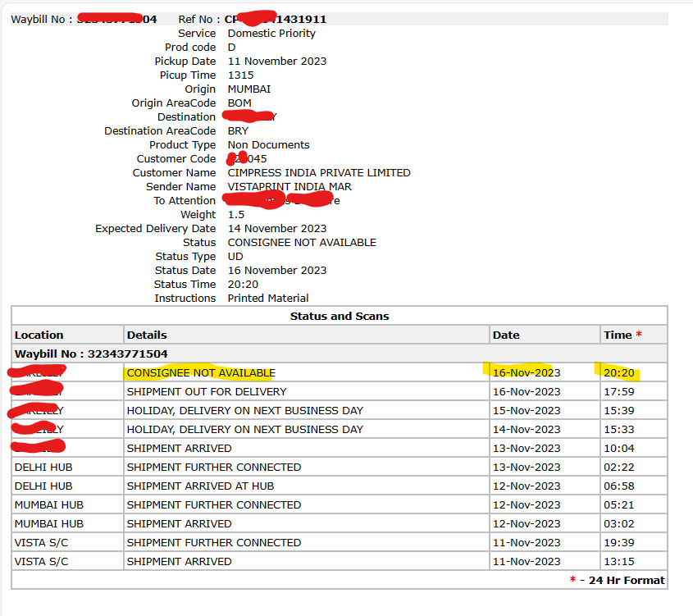
Task: Select time '13:15' cell
Action: pyautogui.click(x=618, y=562)
